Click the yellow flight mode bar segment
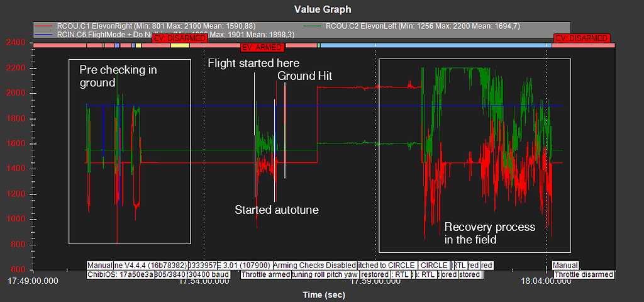Image resolution: width=644 pixels, height=302 pixels. pos(179,45)
